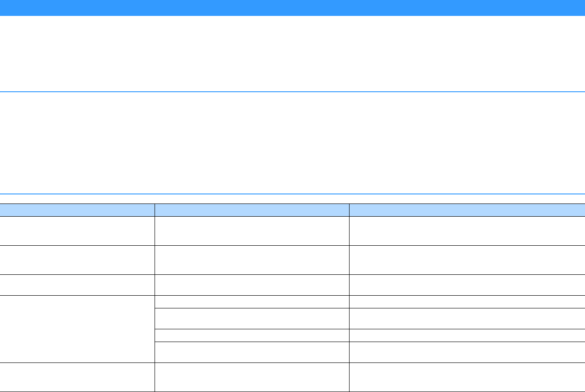
Task: Click the solid blue title banner
Action: coord(292,8)
